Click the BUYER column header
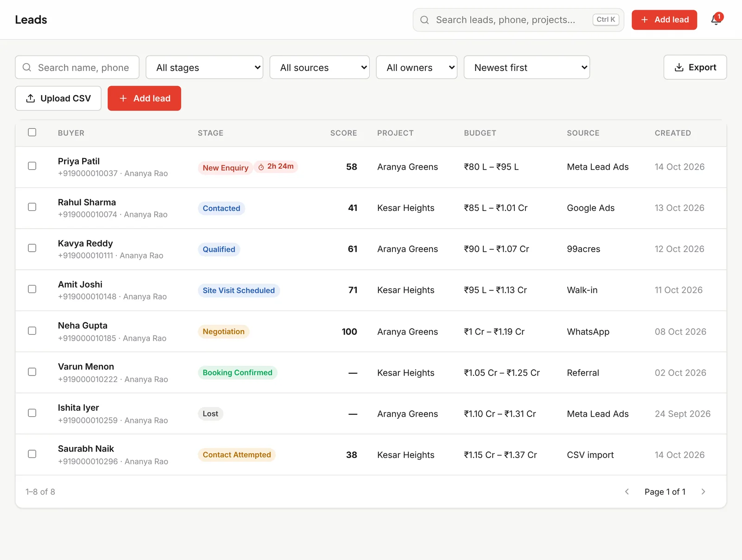742x560 pixels. click(x=71, y=133)
